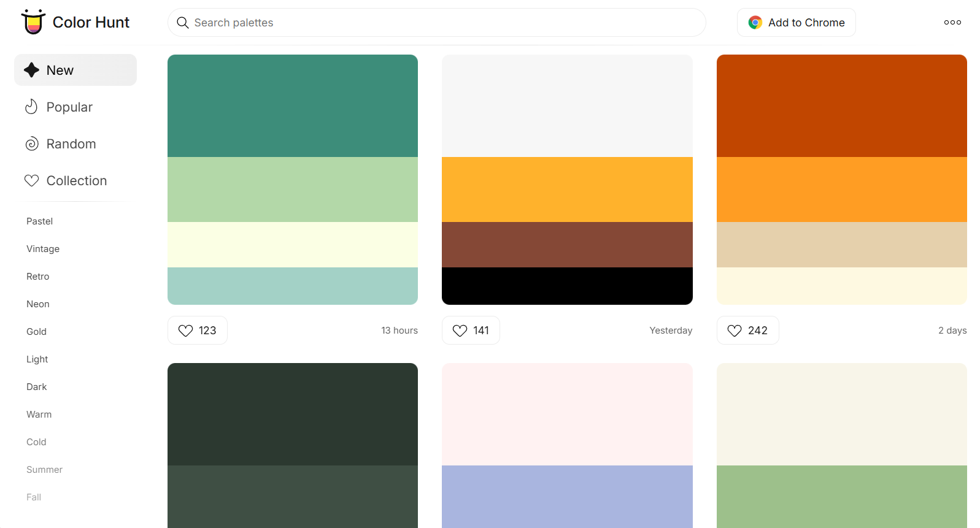Like the palette with 242 likes
This screenshot has height=528, width=980.
point(747,330)
